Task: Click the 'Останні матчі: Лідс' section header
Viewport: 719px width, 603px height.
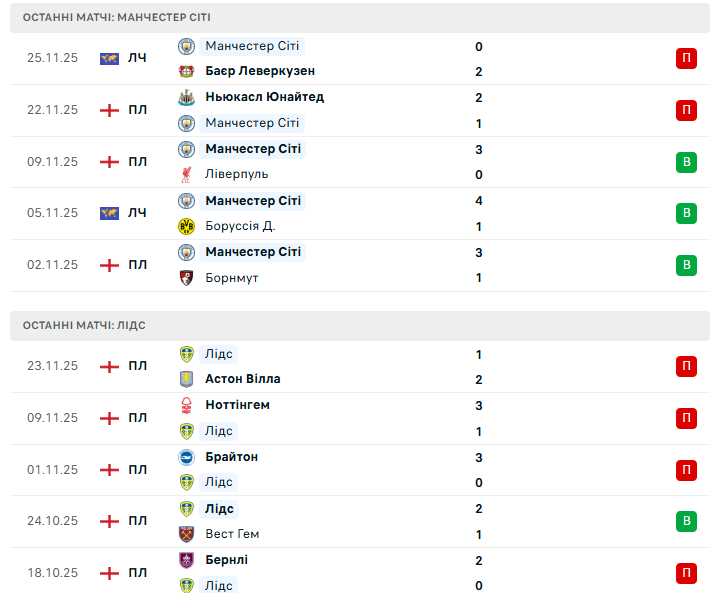Action: 84,326
